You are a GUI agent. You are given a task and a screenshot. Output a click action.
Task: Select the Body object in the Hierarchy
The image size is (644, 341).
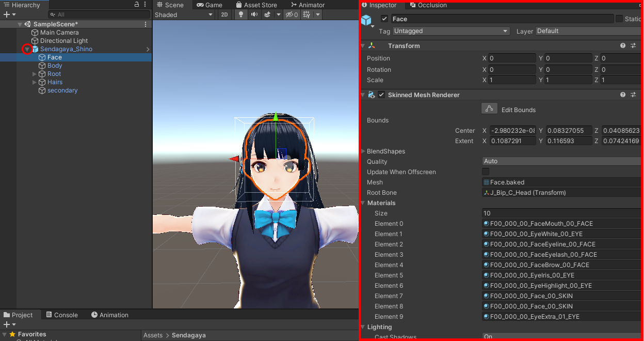55,66
